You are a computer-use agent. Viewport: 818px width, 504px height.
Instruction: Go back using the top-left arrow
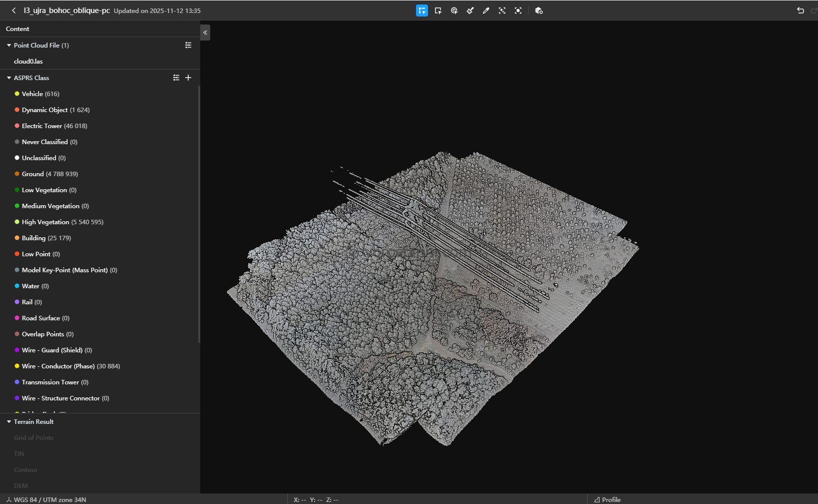point(14,11)
